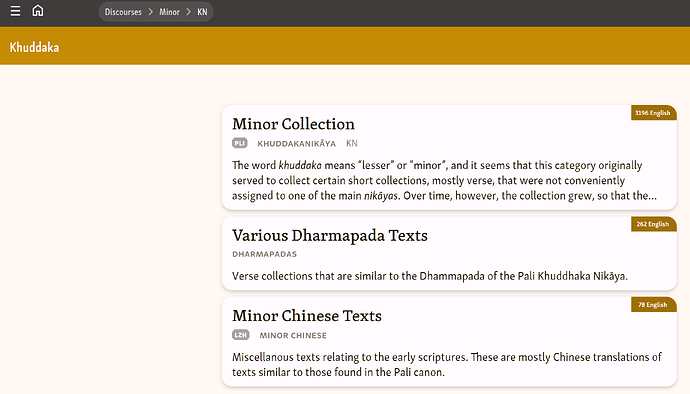Viewport: 690px width, 394px height.
Task: Navigate to Minor breadcrumb
Action: (169, 12)
